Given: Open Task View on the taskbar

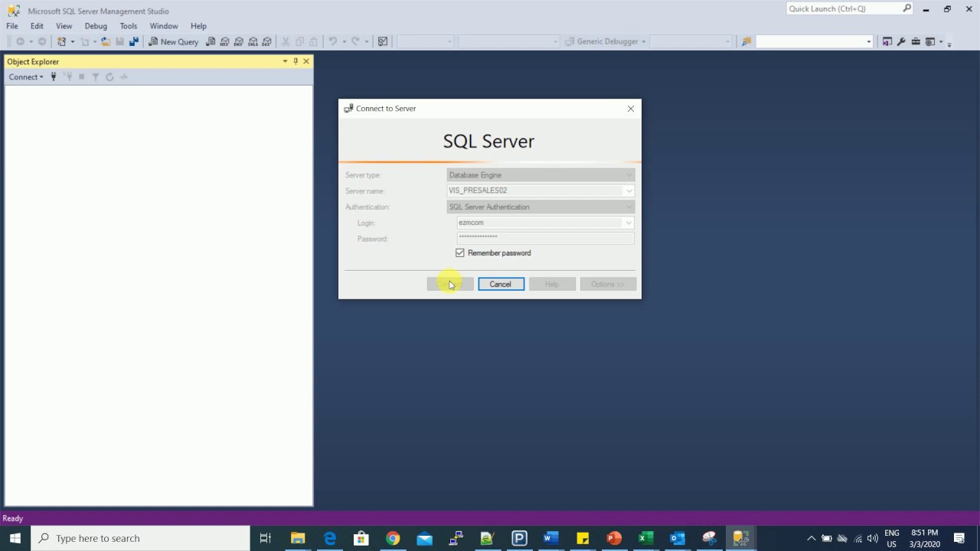Looking at the screenshot, I should tap(266, 538).
